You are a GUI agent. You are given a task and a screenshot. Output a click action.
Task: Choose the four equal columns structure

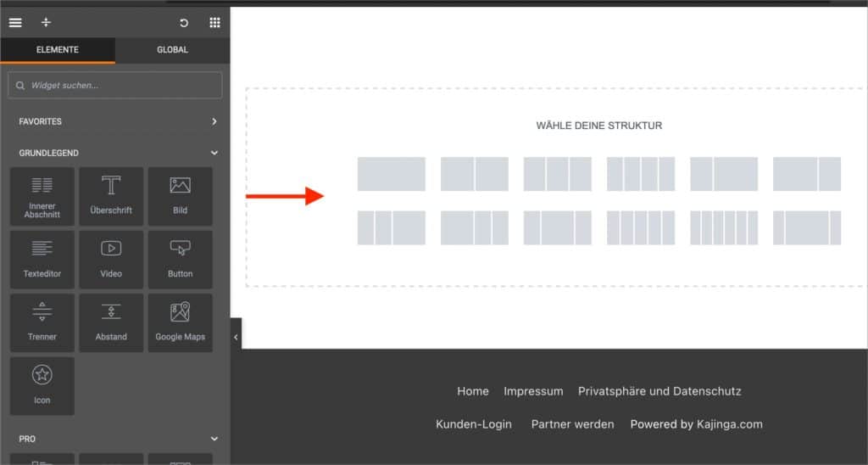coord(641,174)
